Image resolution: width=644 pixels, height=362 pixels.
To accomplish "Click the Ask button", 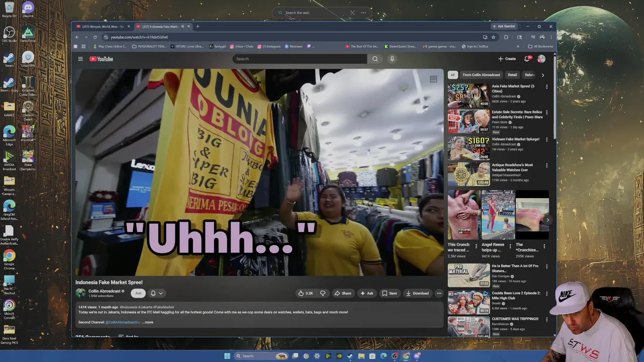I will pos(367,293).
